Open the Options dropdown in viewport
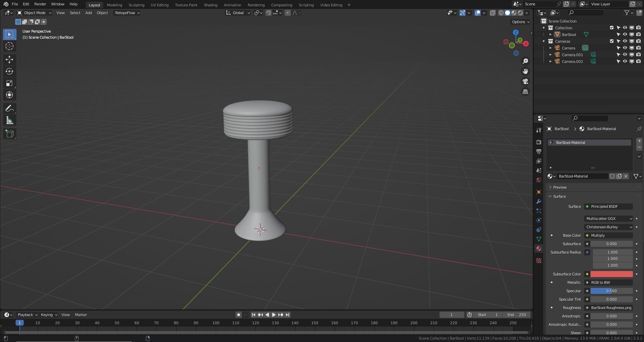Image resolution: width=644 pixels, height=342 pixels. tap(520, 22)
